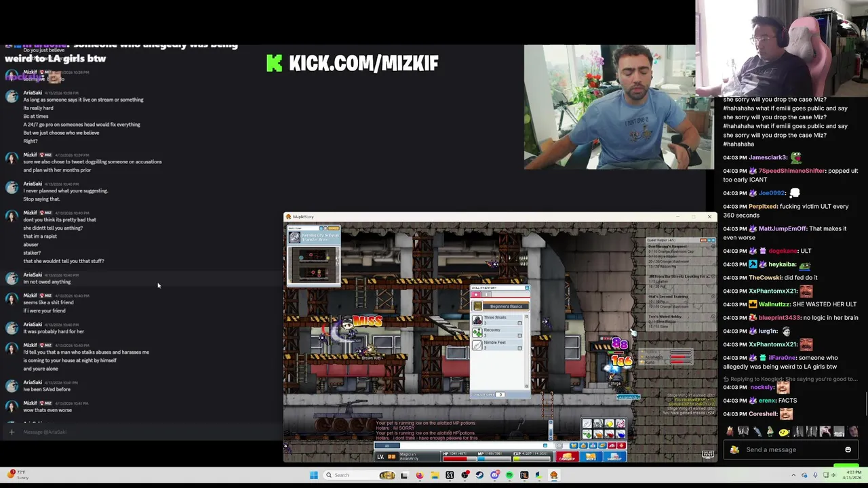Click the MapleStory taskbar icon
The width and height of the screenshot is (868, 488).
pos(554,475)
